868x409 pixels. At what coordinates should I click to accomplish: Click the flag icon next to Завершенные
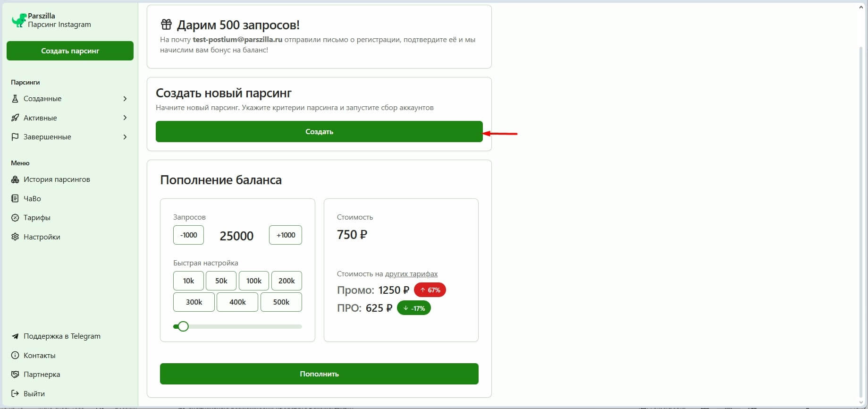coord(15,137)
